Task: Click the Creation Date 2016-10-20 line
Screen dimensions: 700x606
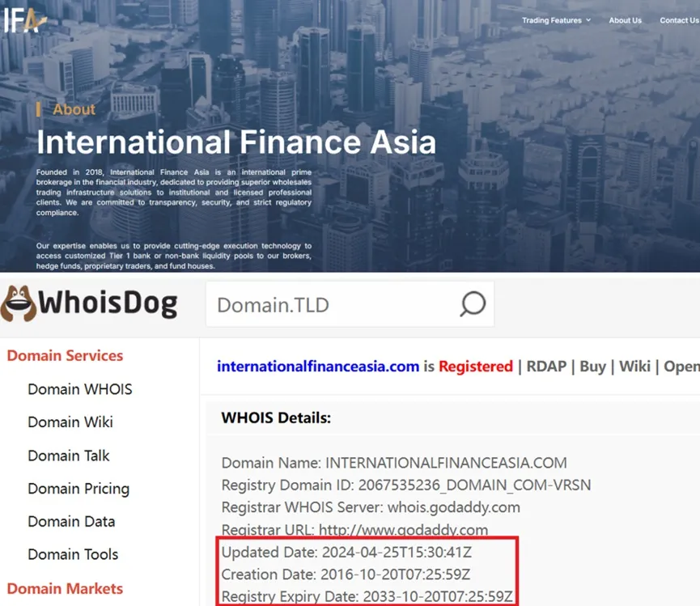Action: point(346,574)
